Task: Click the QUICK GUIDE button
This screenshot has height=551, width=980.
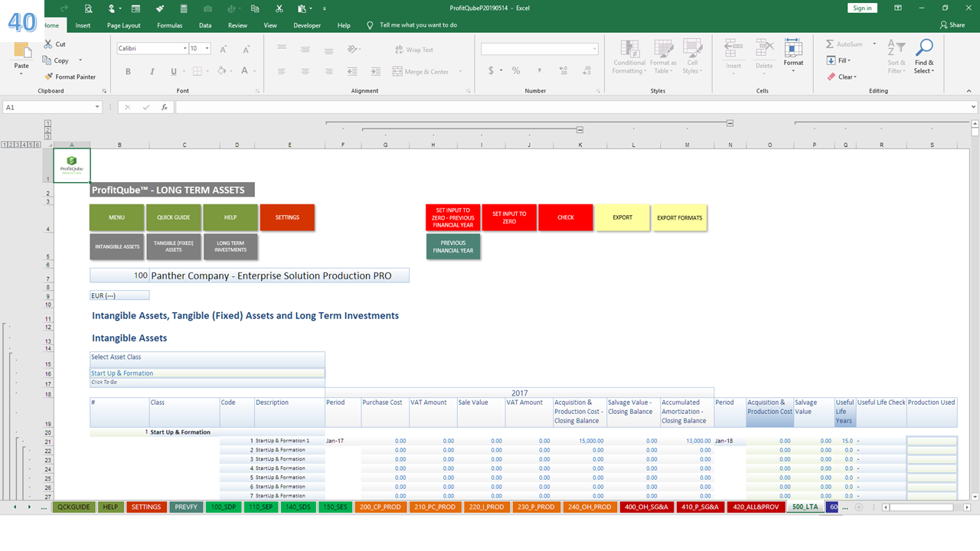Action: click(x=174, y=217)
